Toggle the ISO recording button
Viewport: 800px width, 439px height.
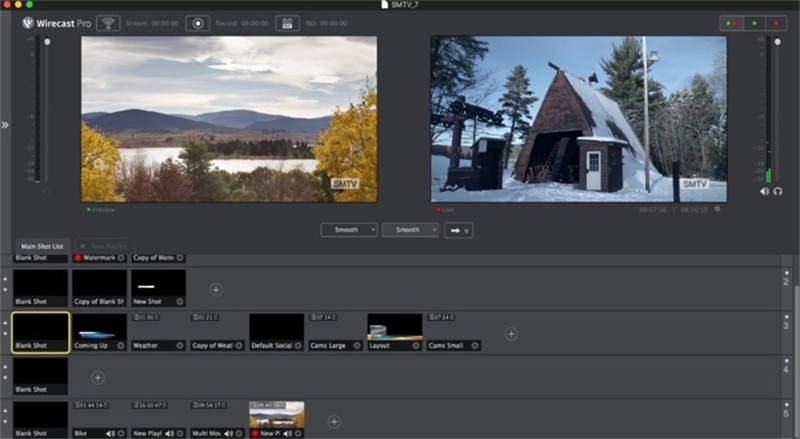287,23
